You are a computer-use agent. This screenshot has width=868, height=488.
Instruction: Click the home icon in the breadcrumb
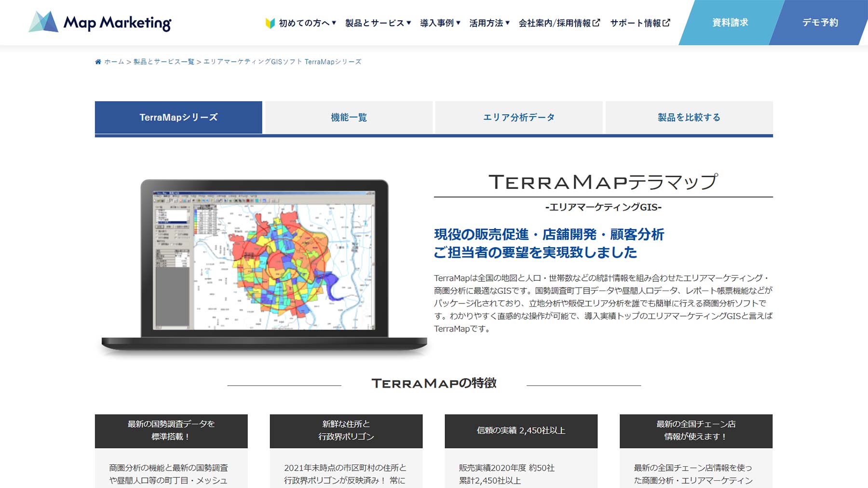[x=98, y=62]
